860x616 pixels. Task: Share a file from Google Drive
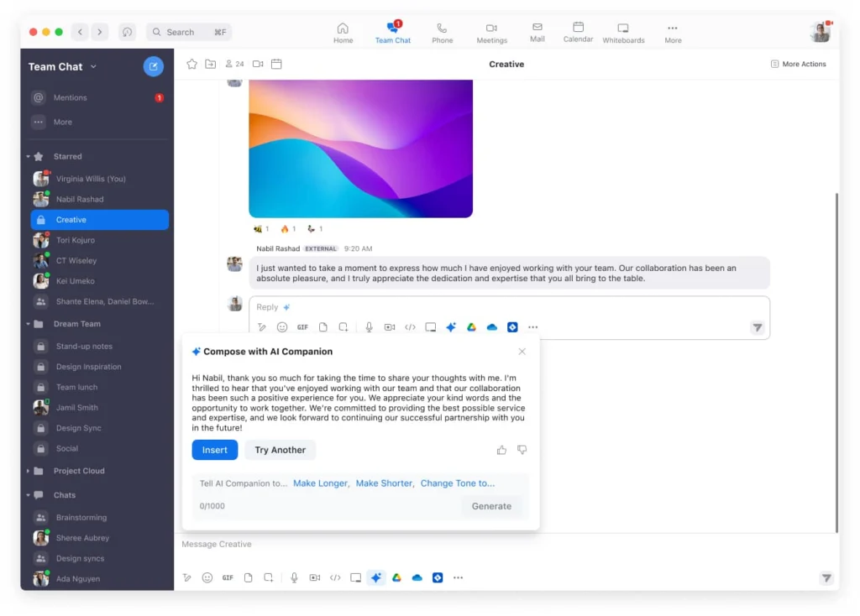click(471, 327)
